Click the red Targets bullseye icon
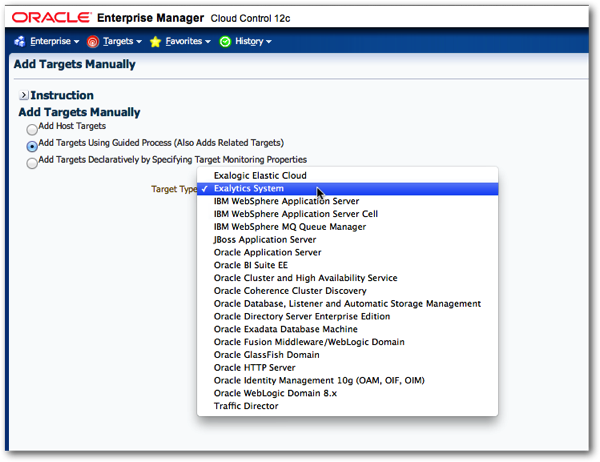 click(93, 41)
